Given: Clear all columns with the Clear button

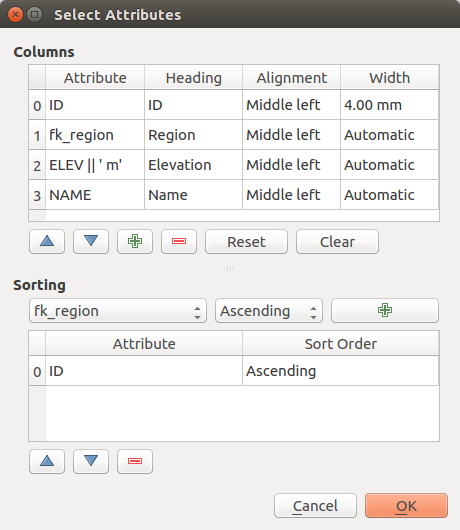Looking at the screenshot, I should point(337,241).
